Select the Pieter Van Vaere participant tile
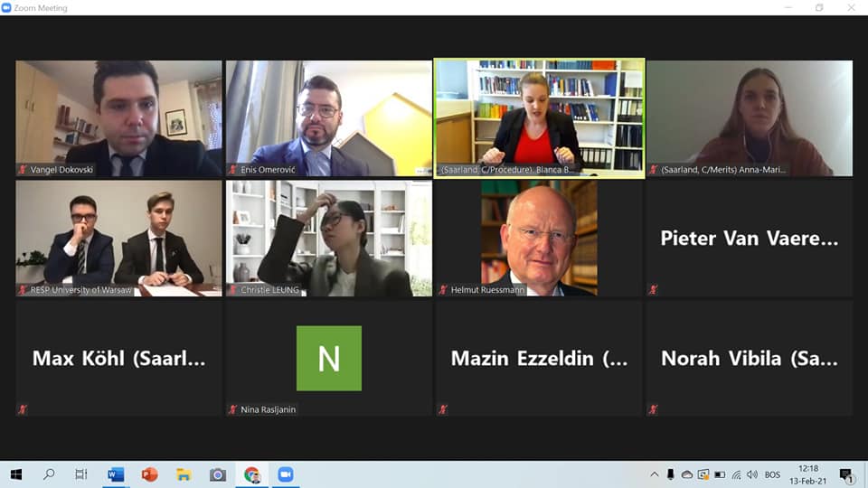 pos(750,239)
